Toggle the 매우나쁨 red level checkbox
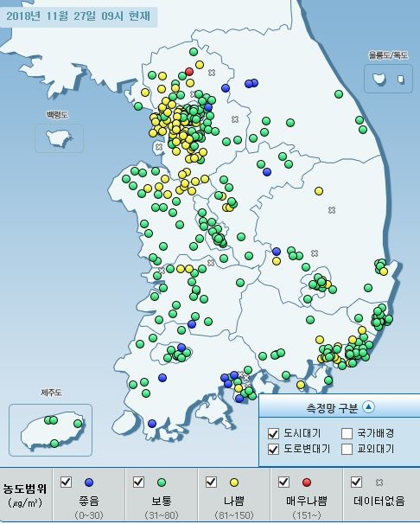Viewport: 420px width, 524px height. [283, 482]
